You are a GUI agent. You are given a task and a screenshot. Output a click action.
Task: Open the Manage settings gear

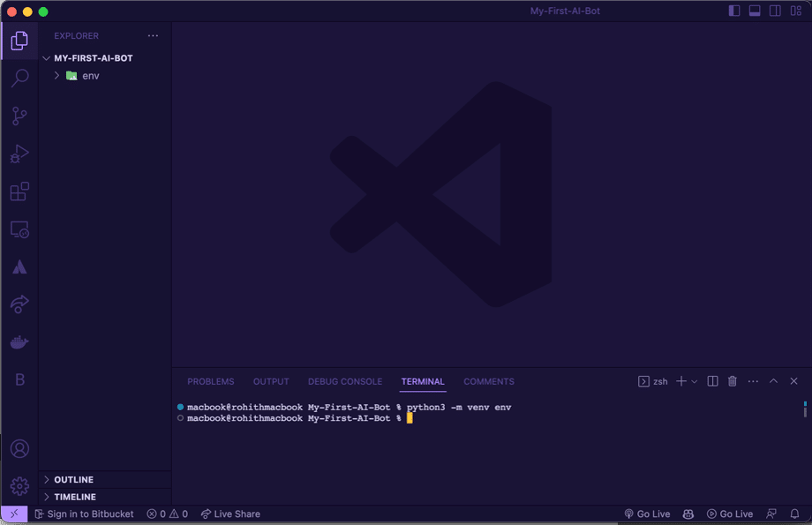click(x=19, y=486)
